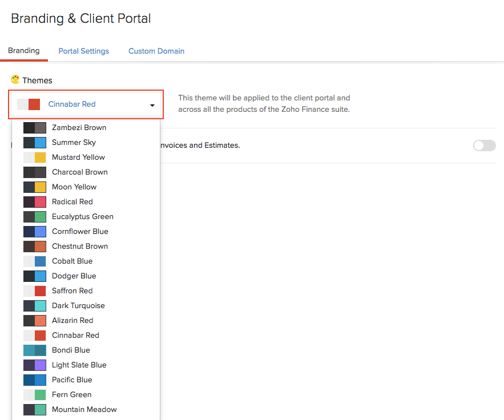Choose the Zambezi Brown theme
Image resolution: width=504 pixels, height=420 pixels.
[79, 127]
